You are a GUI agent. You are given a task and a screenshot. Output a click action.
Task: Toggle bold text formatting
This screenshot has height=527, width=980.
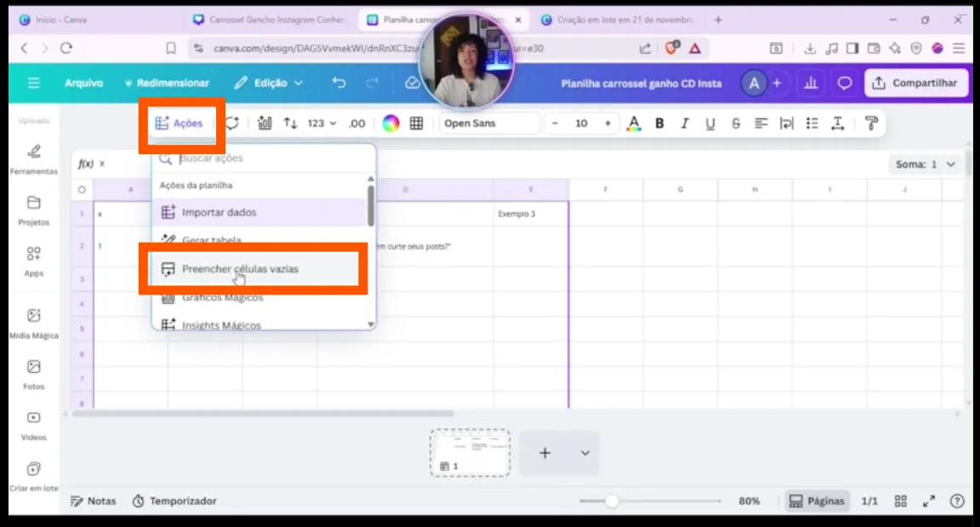coord(659,123)
